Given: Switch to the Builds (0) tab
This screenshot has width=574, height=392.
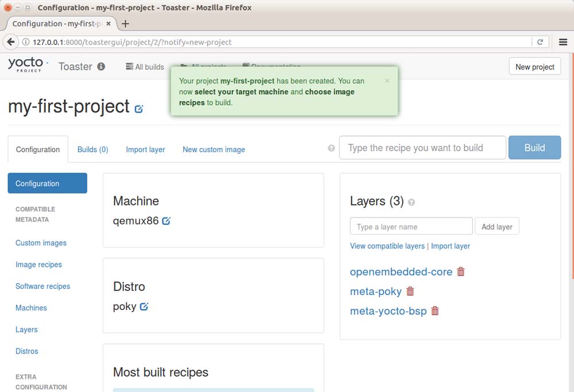Looking at the screenshot, I should point(93,149).
